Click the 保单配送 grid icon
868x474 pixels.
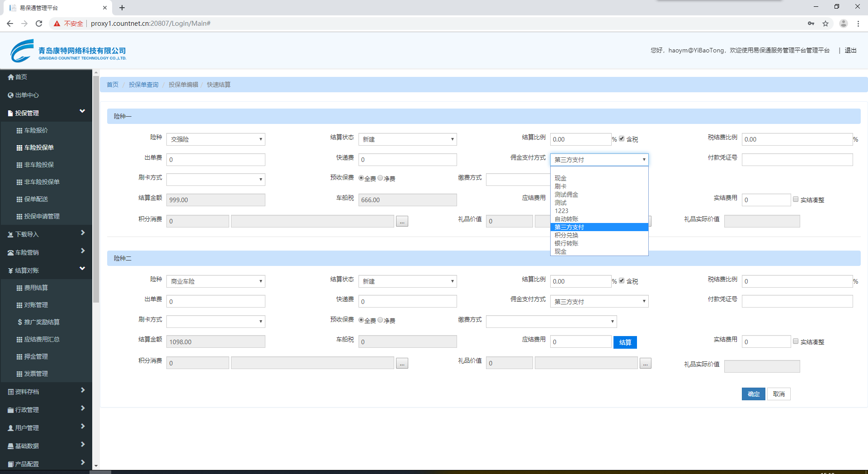19,199
